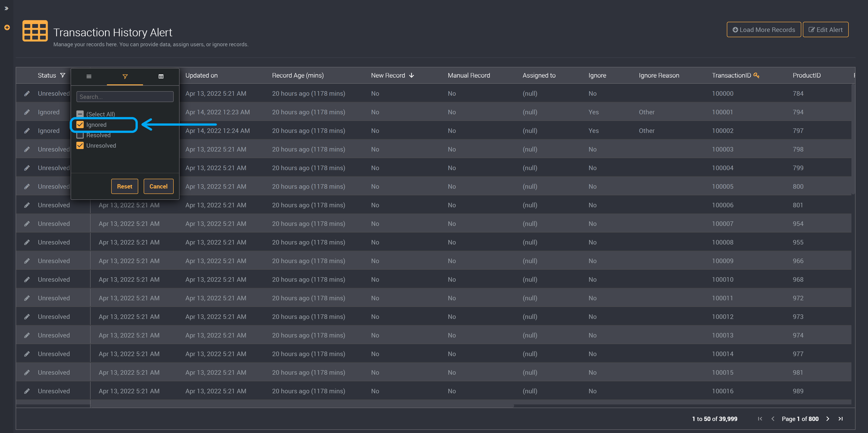Click the filter Search field
This screenshot has height=433, width=868.
(x=125, y=97)
